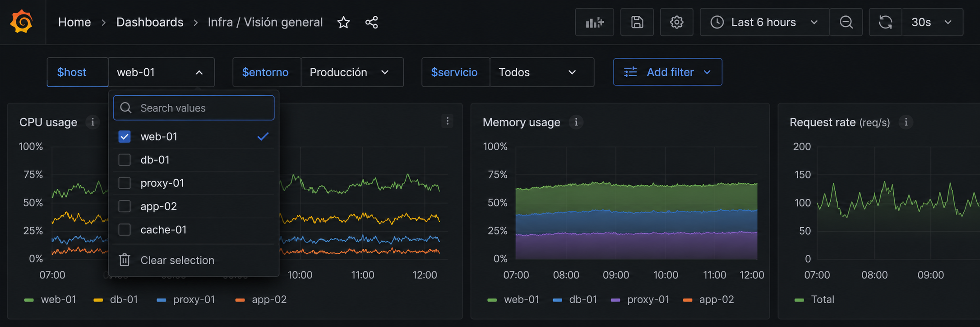The image size is (980, 327).
Task: Uncheck the web-01 host checkbox
Action: [x=125, y=136]
